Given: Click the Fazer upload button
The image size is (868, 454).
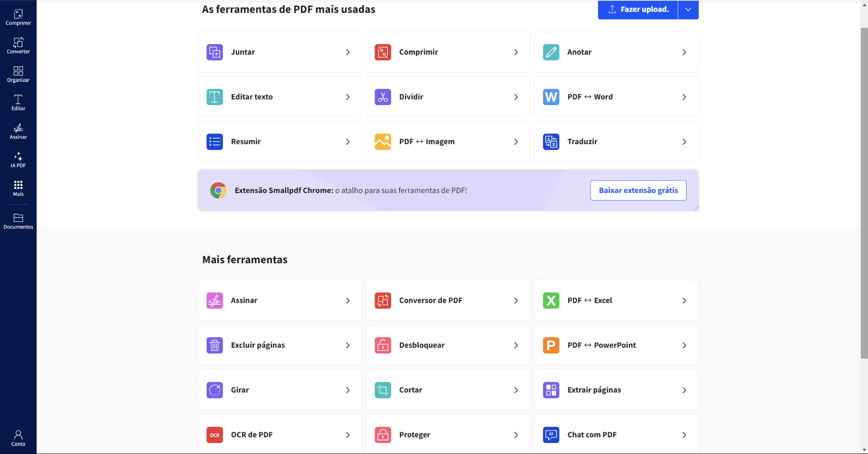Looking at the screenshot, I should 638,9.
